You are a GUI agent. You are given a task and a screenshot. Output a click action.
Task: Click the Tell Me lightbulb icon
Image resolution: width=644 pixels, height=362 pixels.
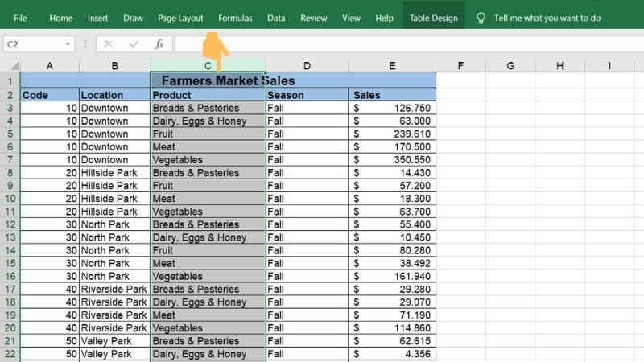[x=481, y=18]
